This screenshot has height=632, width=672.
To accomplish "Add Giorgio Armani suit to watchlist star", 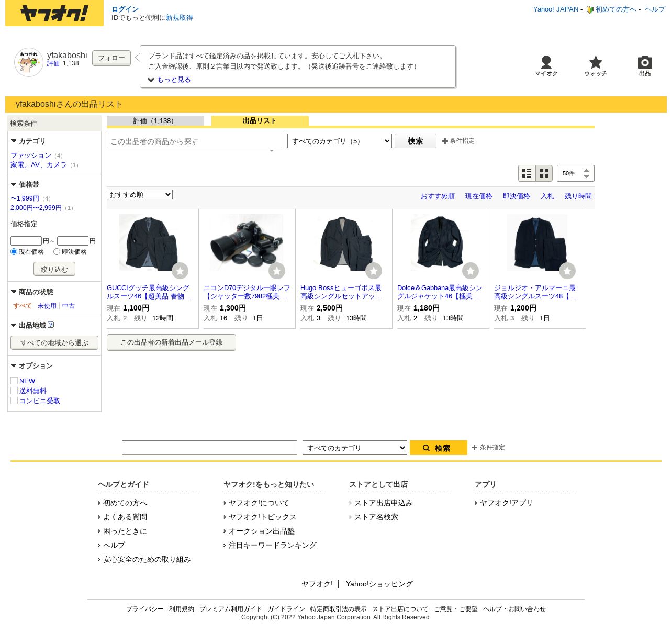I will point(567,271).
